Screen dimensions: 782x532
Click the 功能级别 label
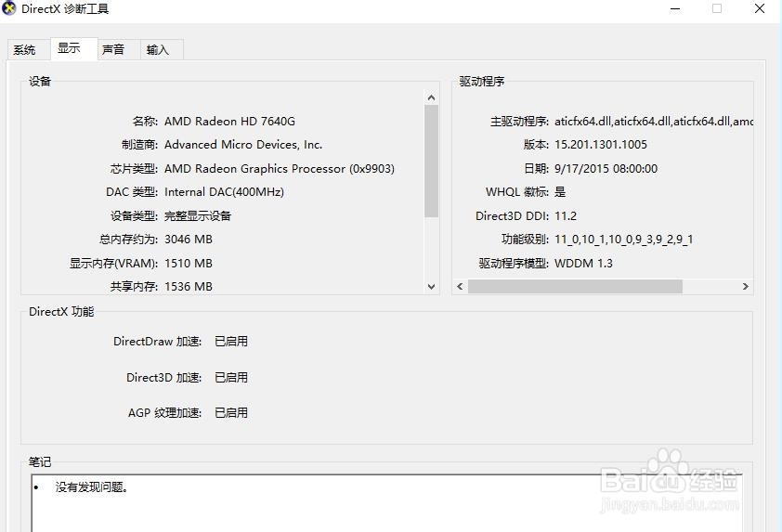click(x=525, y=240)
